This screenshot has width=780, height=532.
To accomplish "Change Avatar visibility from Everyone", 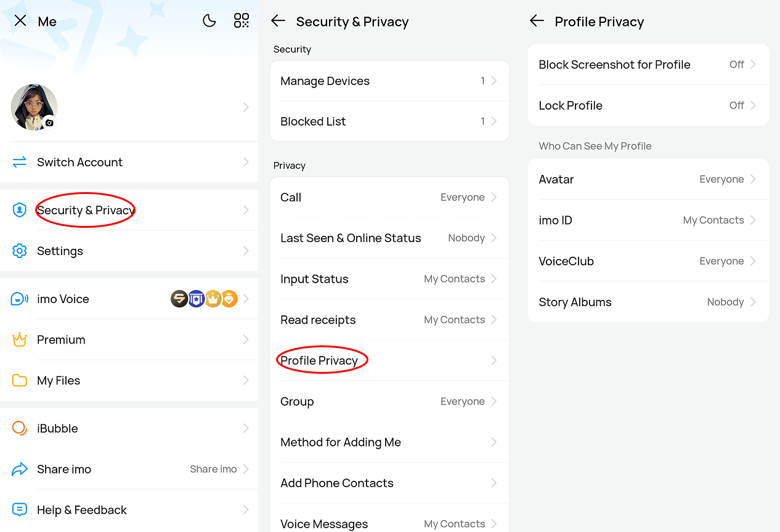I will (648, 179).
